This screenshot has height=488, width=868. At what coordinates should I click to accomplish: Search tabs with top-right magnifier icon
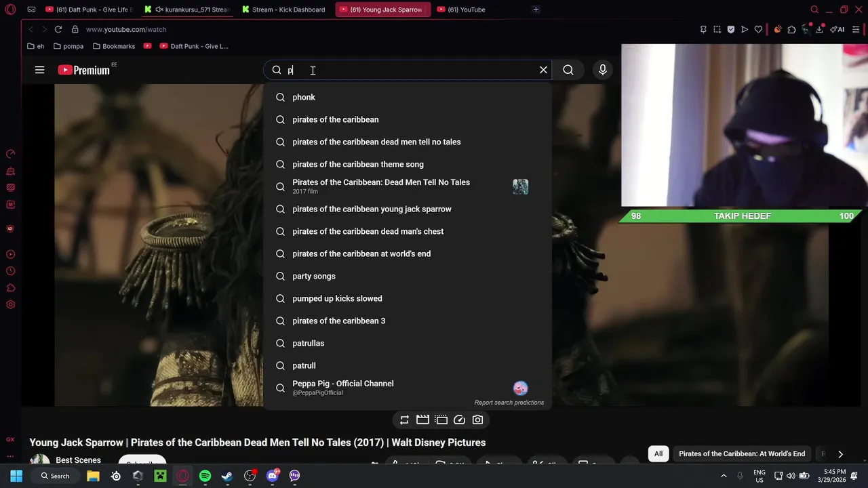(x=814, y=9)
